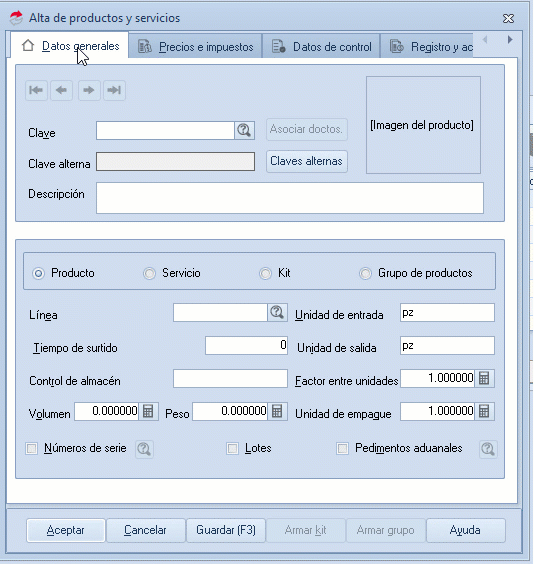
Task: Open calculator for Factor entre unidades
Action: [x=484, y=378]
